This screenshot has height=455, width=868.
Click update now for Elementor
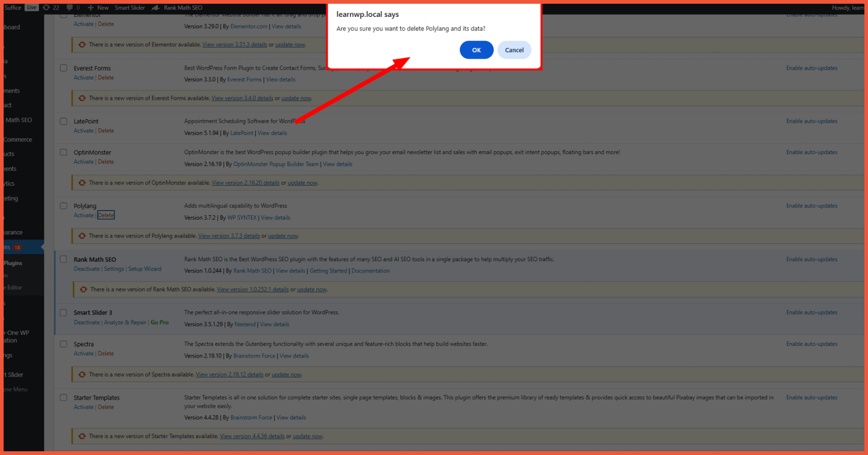click(290, 45)
